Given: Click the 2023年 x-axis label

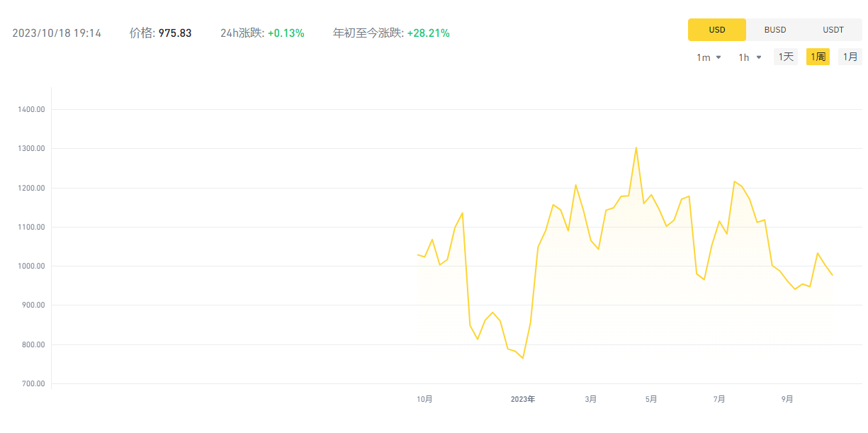Looking at the screenshot, I should tap(523, 399).
